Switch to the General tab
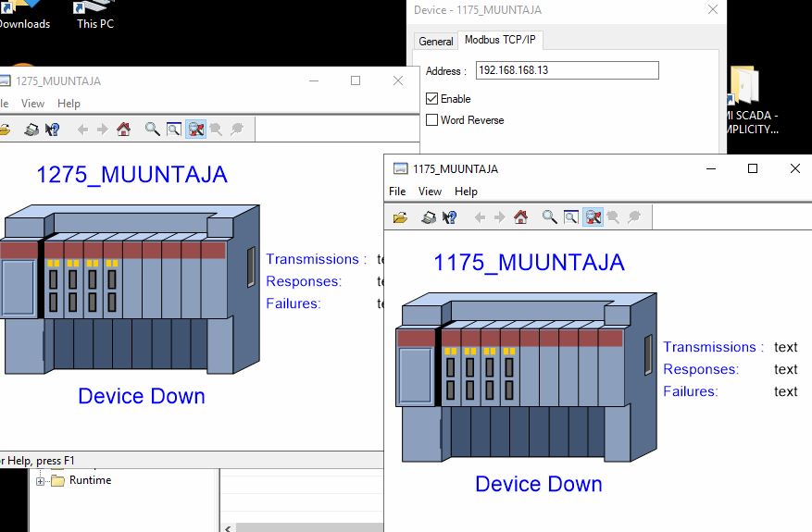Screen dimensions: 812x532 coord(436,42)
